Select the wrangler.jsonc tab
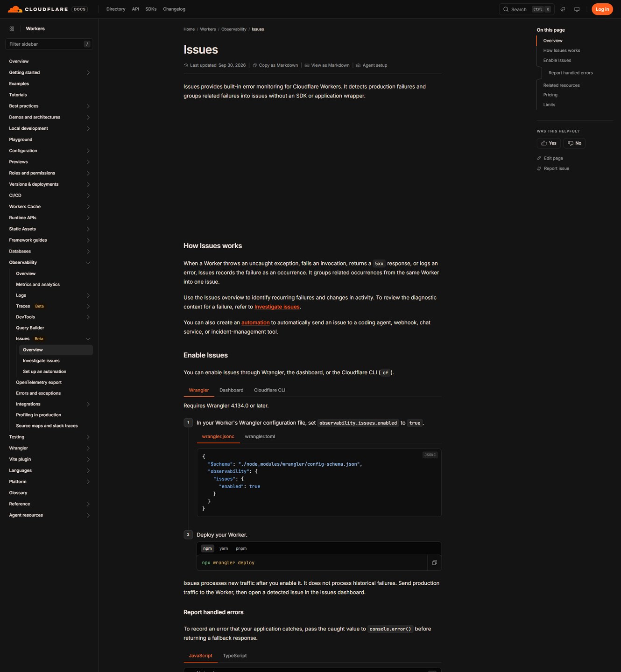Viewport: 621px width, 672px height. pos(218,437)
